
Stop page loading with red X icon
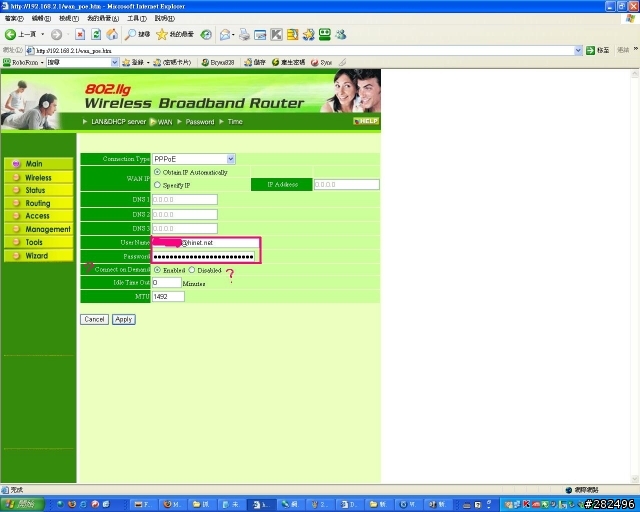80,35
